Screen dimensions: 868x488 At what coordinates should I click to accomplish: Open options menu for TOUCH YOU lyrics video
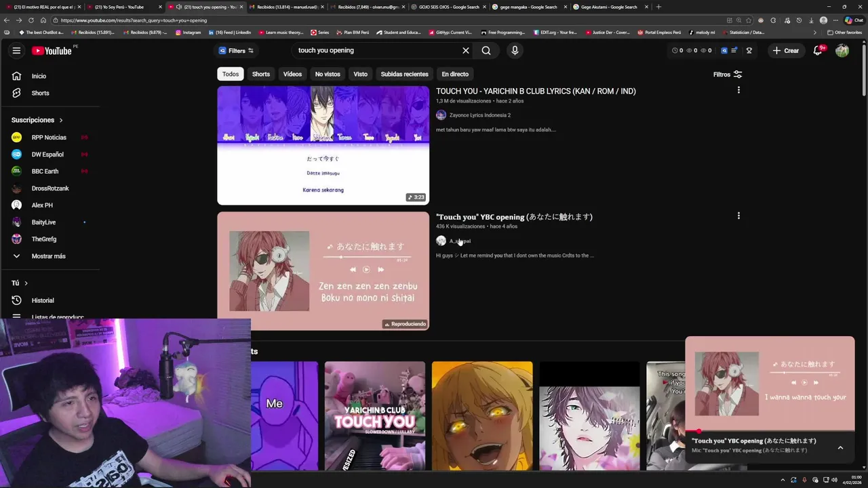[x=738, y=90]
